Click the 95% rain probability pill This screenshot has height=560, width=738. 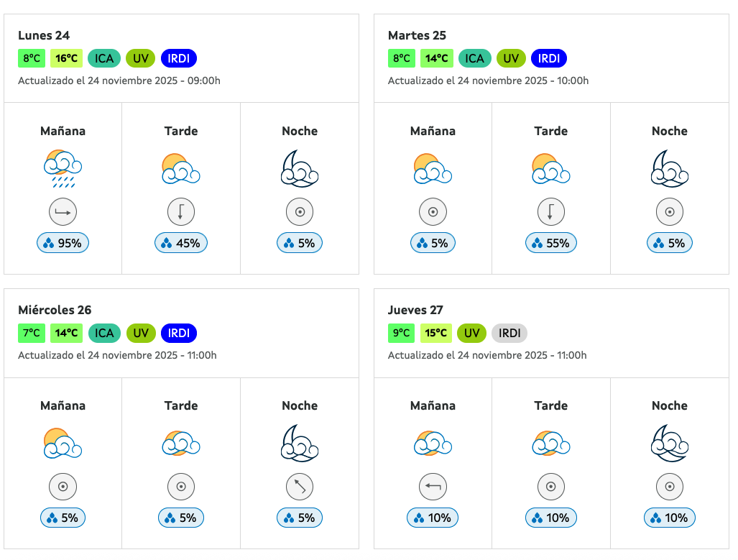63,243
